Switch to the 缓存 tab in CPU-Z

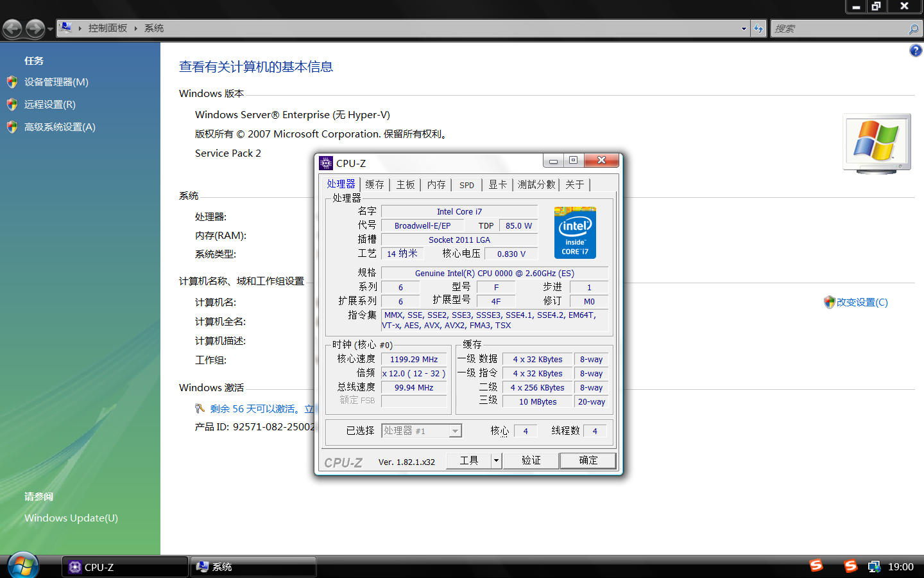point(375,185)
